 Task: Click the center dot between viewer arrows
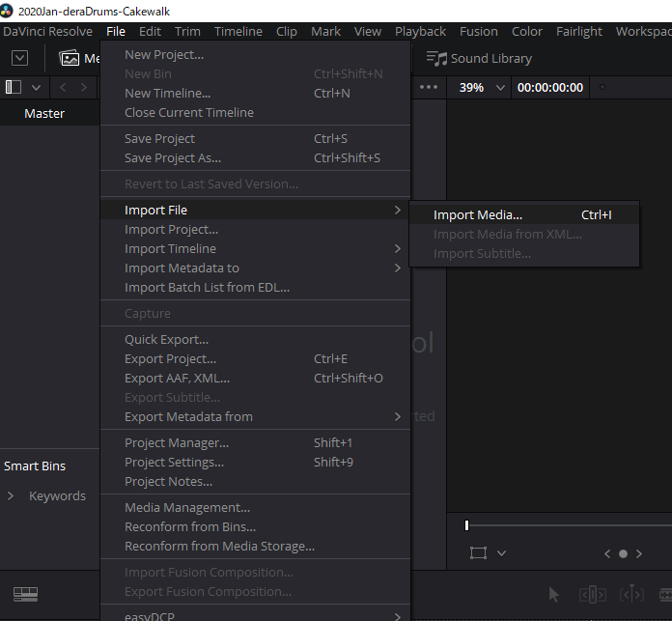(623, 553)
